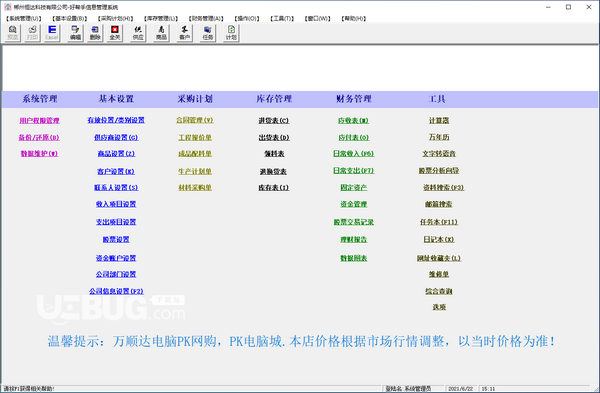The width and height of the screenshot is (600, 393).
Task: Open 领料表 link
Action: 274,153
